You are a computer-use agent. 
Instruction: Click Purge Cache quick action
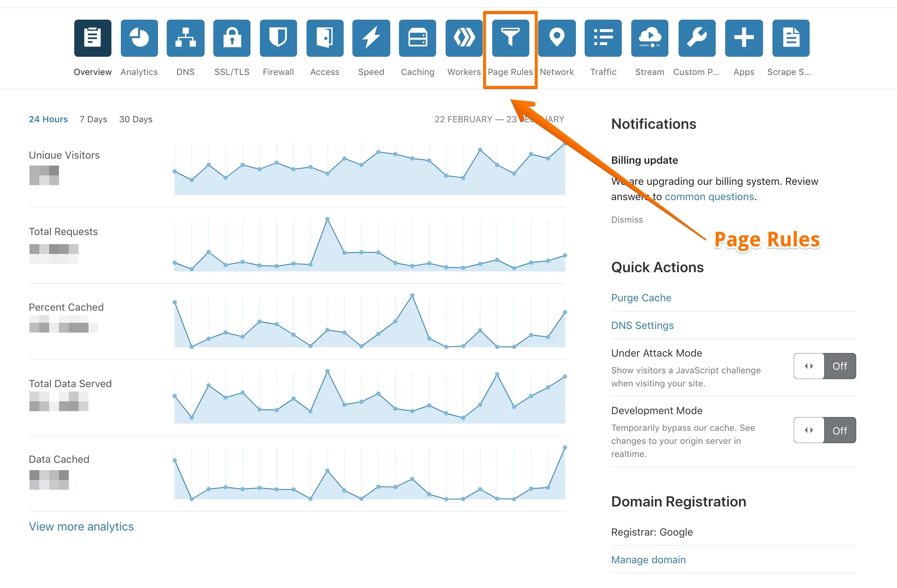point(640,297)
